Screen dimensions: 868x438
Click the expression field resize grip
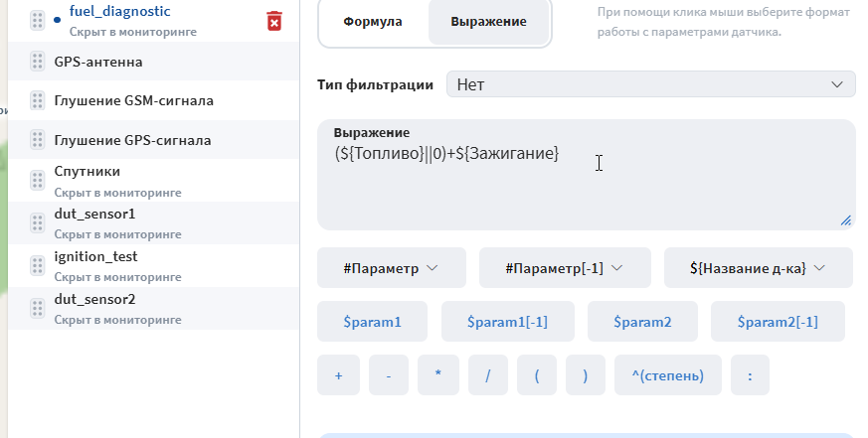(x=846, y=220)
